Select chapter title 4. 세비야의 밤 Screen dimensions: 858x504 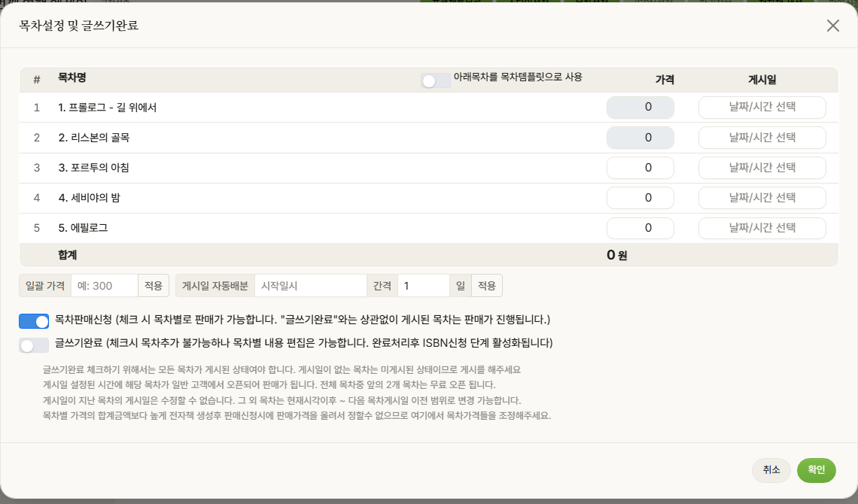click(90, 198)
